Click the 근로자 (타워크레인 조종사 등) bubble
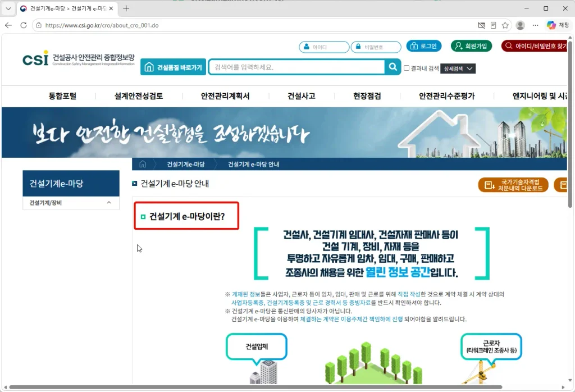 [x=491, y=347]
